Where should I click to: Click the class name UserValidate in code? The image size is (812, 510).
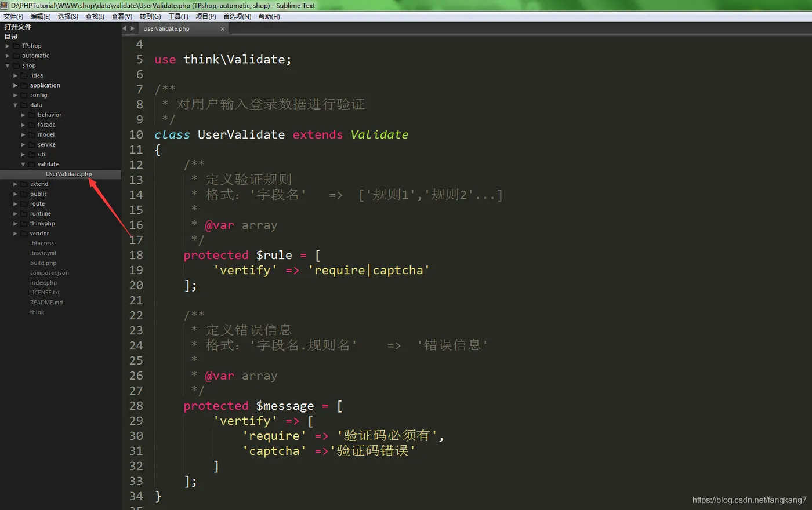point(241,134)
